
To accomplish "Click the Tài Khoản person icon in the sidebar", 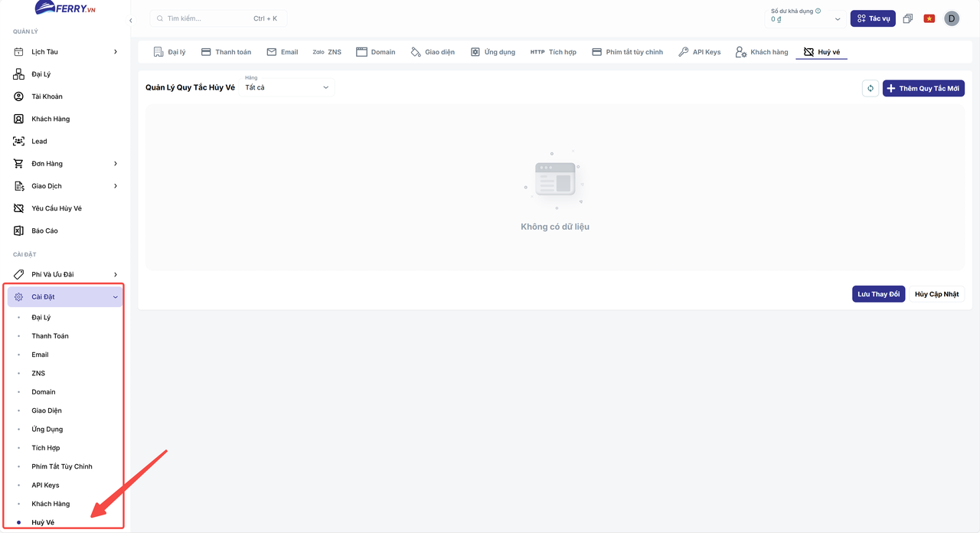I will (x=19, y=96).
